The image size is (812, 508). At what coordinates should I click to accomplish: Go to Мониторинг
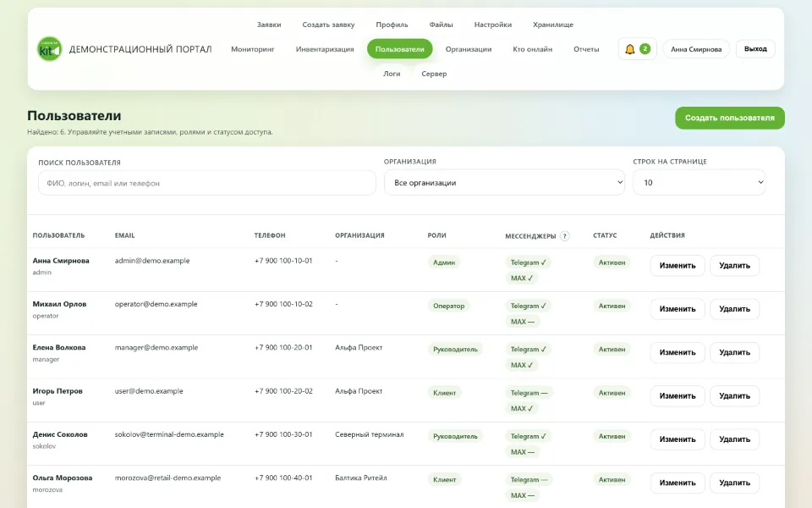click(x=253, y=49)
